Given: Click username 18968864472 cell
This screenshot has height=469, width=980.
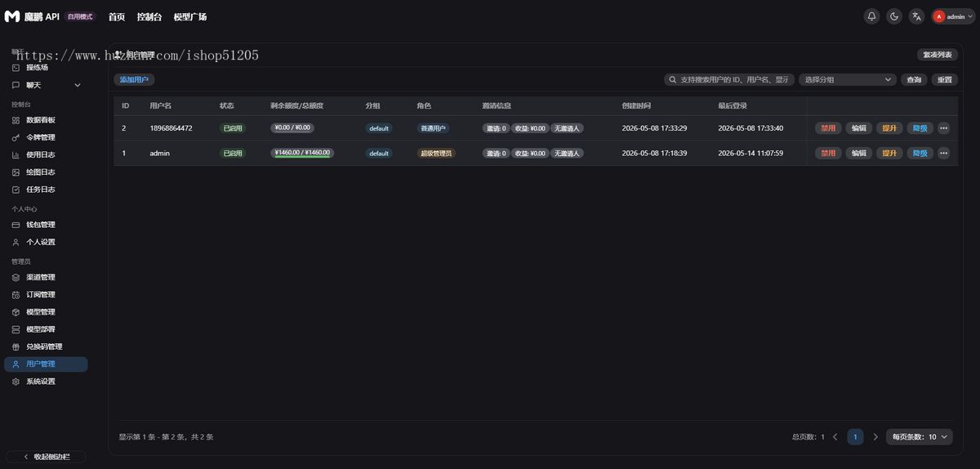Looking at the screenshot, I should coord(171,128).
